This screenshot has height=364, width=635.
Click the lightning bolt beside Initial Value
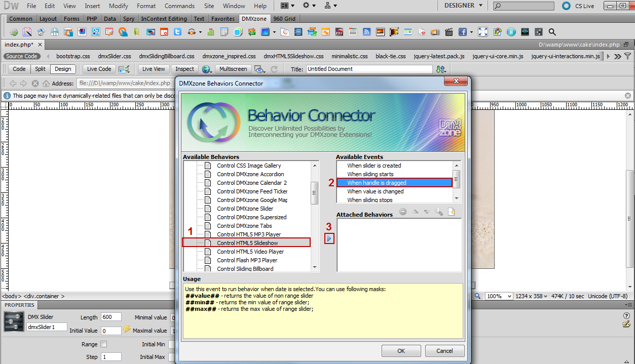click(127, 330)
